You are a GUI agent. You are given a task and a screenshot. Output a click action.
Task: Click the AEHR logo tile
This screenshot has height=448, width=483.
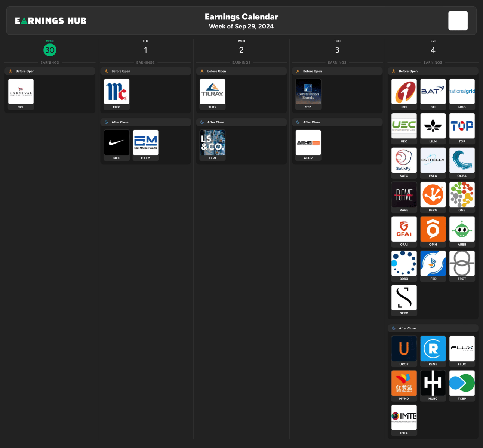[308, 145]
